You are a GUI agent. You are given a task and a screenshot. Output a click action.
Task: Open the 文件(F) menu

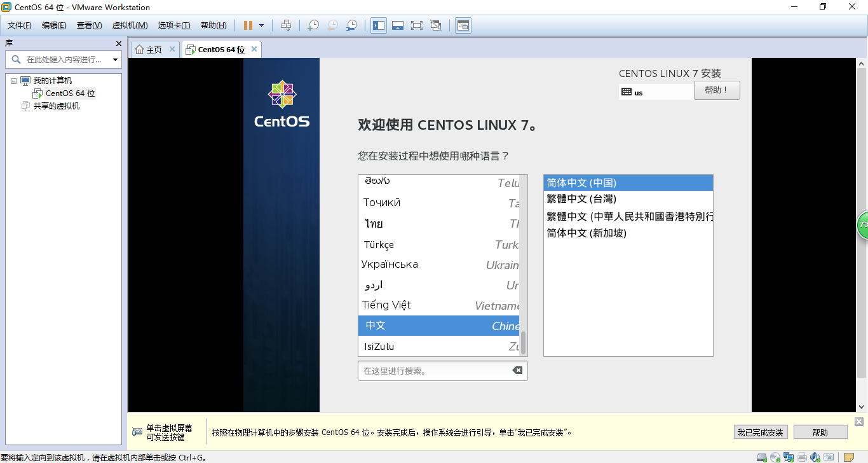[x=20, y=25]
